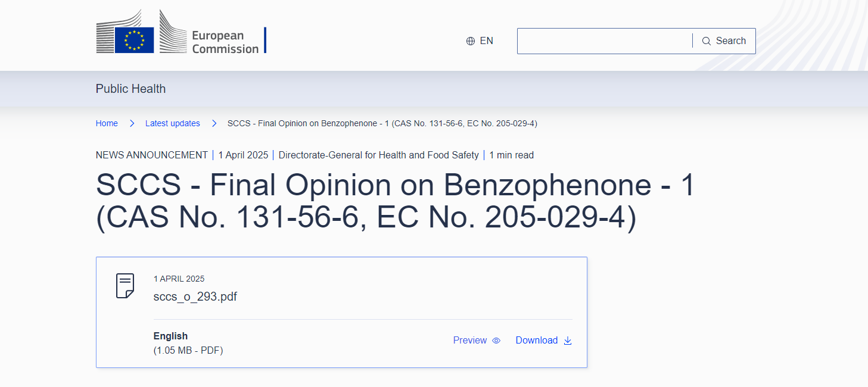Focus the site search text field
The height and width of the screenshot is (387, 868).
point(604,41)
